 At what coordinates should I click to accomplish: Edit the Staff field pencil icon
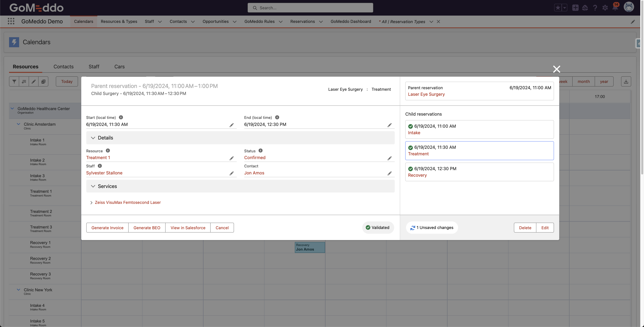tap(231, 173)
